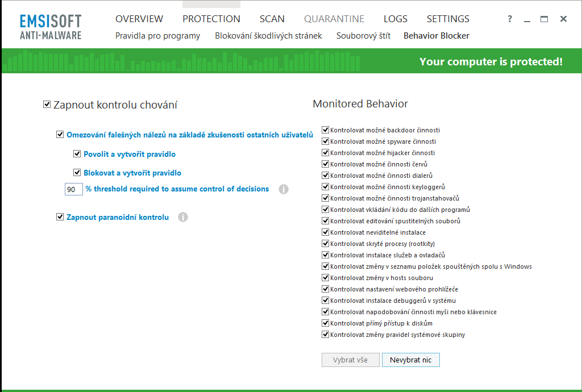Screen dimensions: 582x392
Task: Maximize the Emsisoft window
Action: coord(544,19)
